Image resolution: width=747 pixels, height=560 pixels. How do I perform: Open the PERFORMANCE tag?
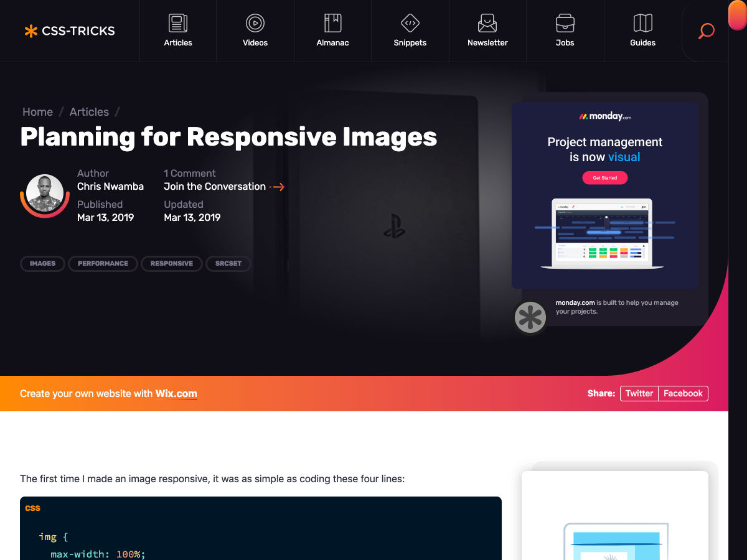tap(103, 264)
